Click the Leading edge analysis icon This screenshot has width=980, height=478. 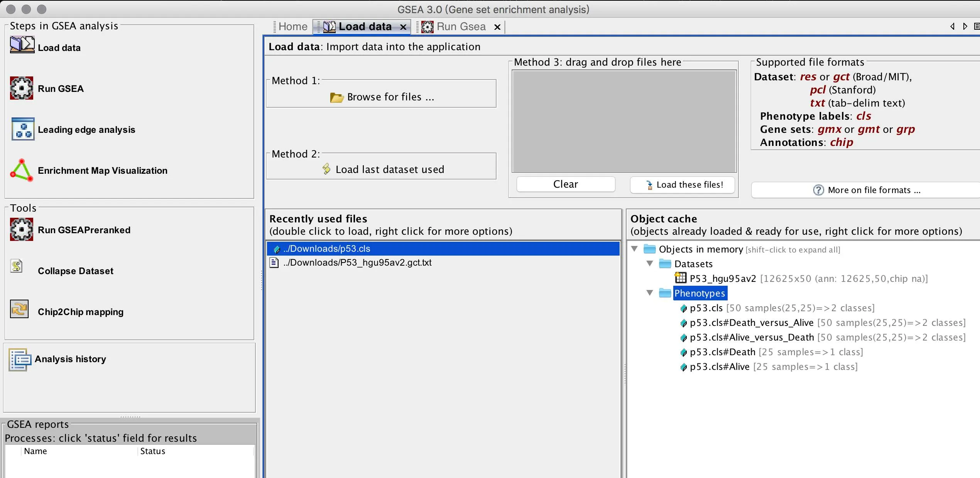coord(23,129)
